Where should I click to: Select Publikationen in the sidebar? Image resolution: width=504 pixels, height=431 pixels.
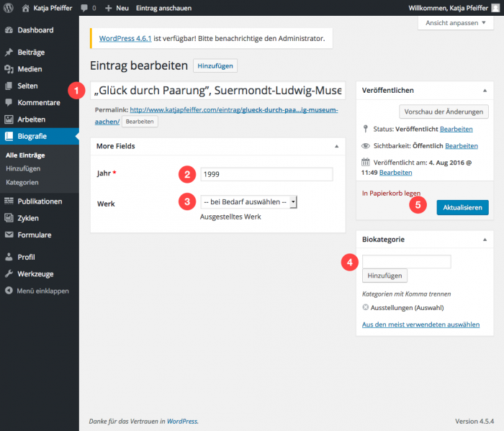[39, 201]
